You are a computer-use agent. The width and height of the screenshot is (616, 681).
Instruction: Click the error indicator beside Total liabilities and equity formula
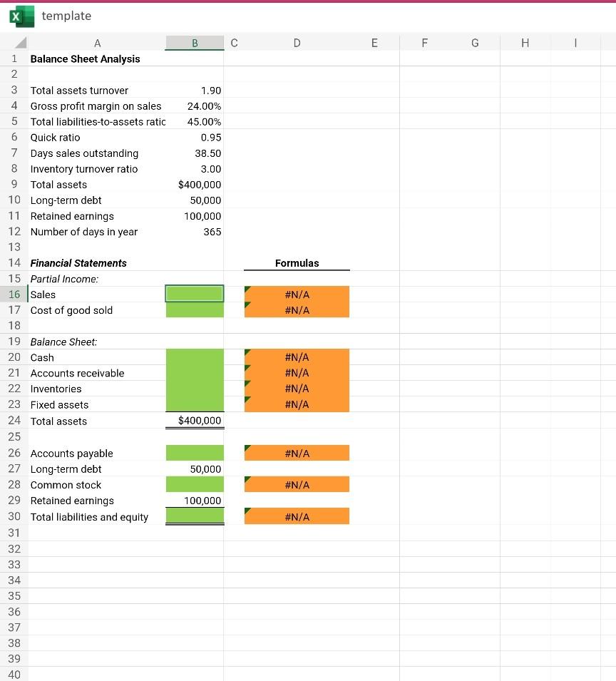[x=248, y=512]
